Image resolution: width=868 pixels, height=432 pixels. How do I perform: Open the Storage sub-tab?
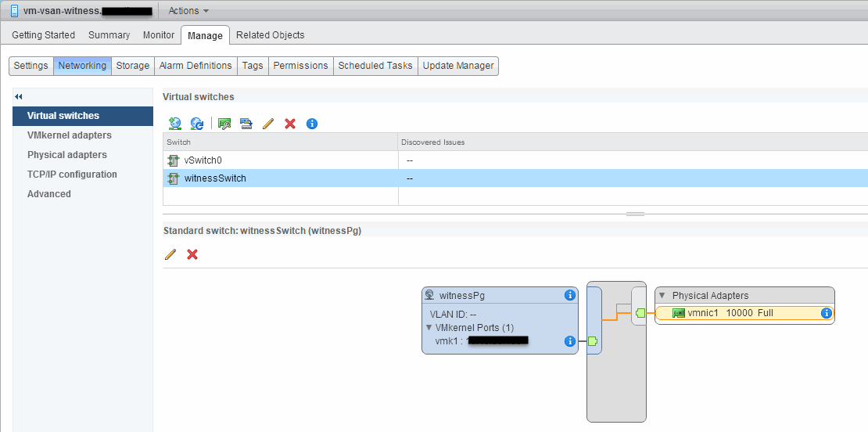coord(132,66)
